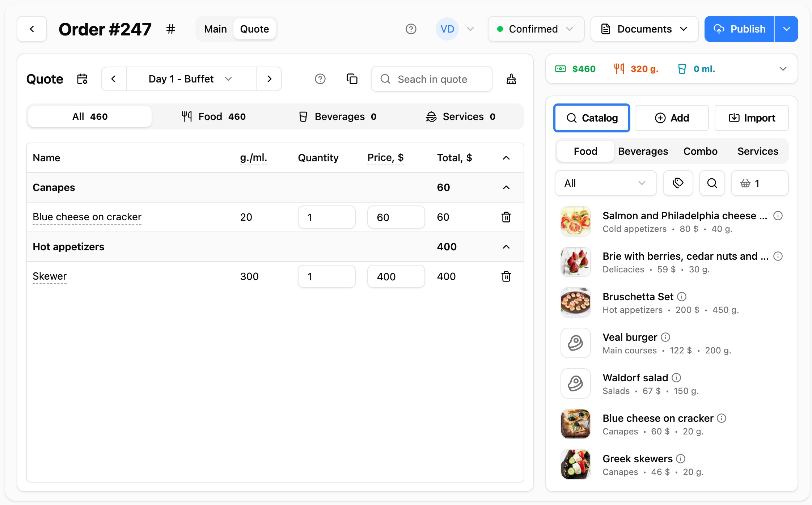Go to the next day with the right arrow

tap(269, 79)
